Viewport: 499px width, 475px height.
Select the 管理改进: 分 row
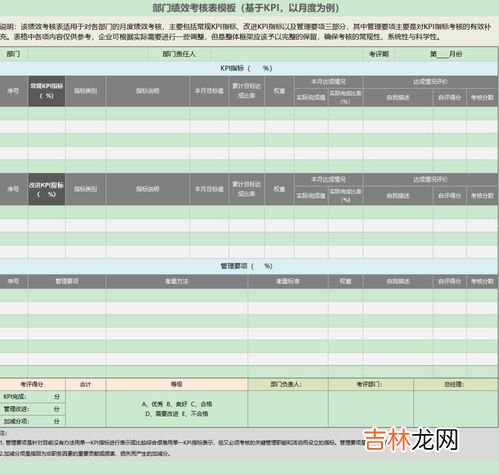pyautogui.click(x=32, y=409)
